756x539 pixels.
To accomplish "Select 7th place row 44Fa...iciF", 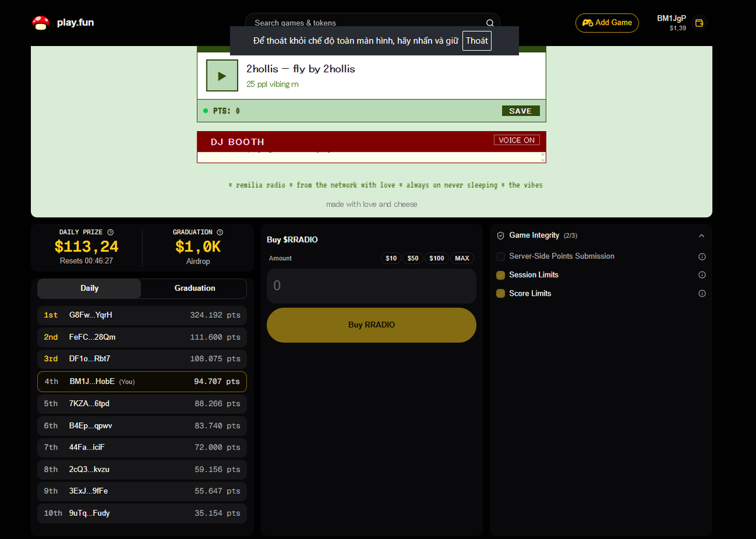I will [142, 447].
